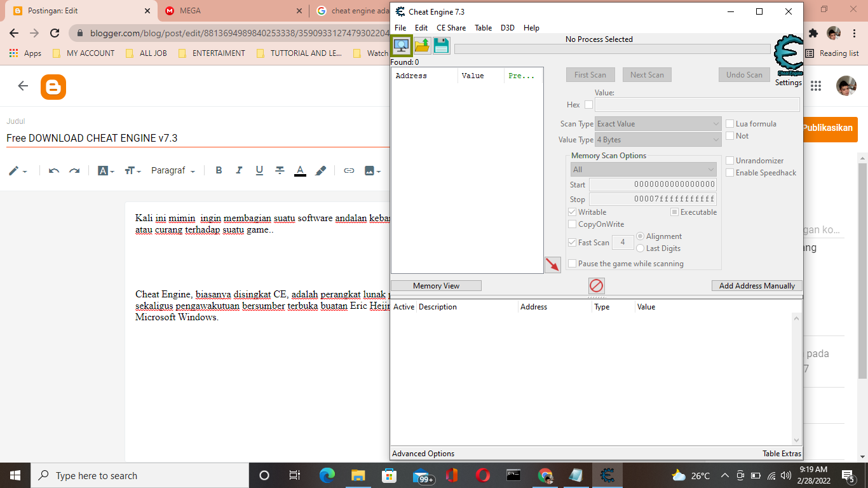Toggle the Hex checkbox
Image resolution: width=868 pixels, height=488 pixels.
pos(588,105)
